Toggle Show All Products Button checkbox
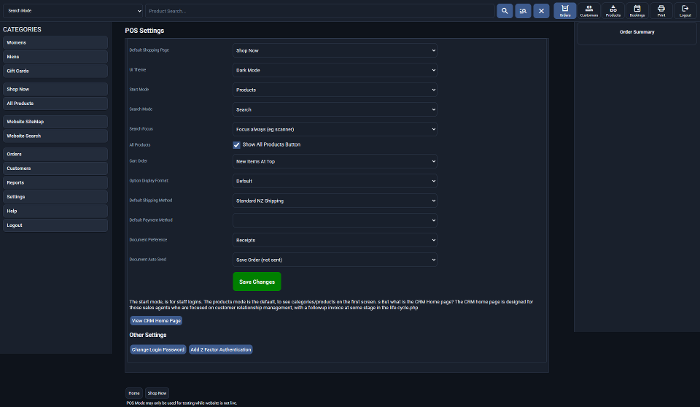 point(237,145)
